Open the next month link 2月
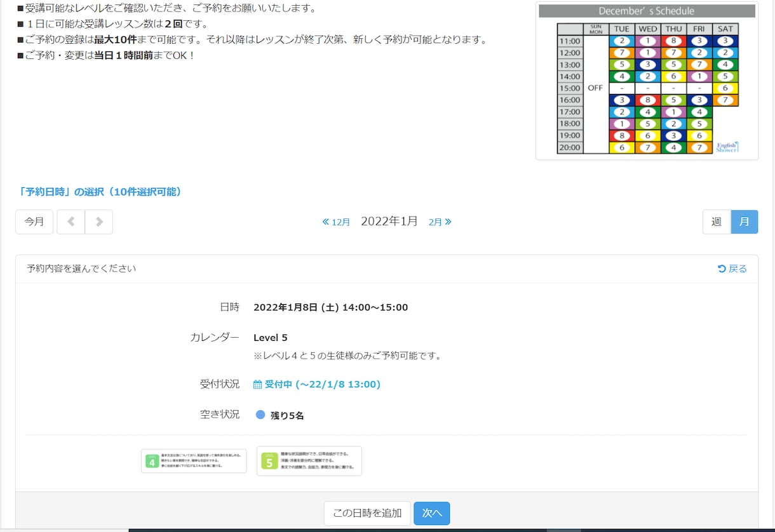Image resolution: width=775 pixels, height=532 pixels. coord(440,222)
